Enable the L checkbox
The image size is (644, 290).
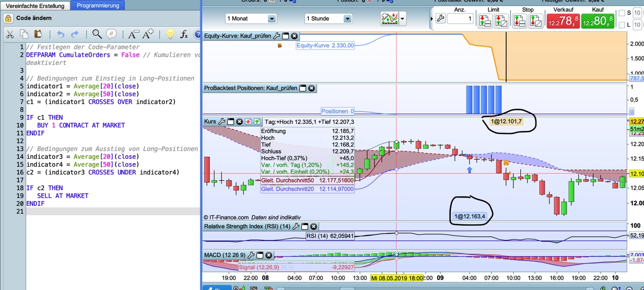pyautogui.click(x=622, y=25)
